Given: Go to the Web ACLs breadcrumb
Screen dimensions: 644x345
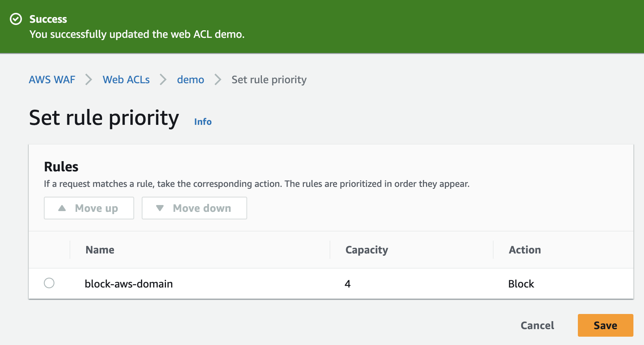Looking at the screenshot, I should tap(126, 79).
